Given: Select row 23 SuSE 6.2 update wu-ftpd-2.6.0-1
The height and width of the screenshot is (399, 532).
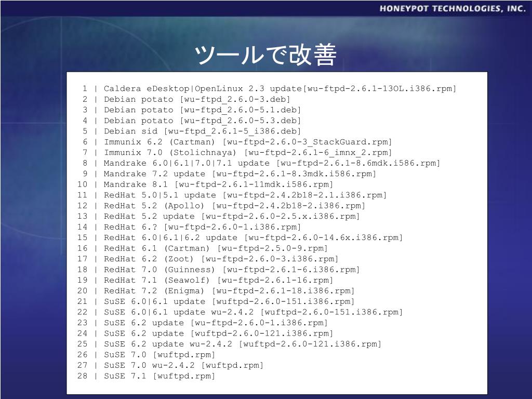Looking at the screenshot, I should (x=203, y=323).
